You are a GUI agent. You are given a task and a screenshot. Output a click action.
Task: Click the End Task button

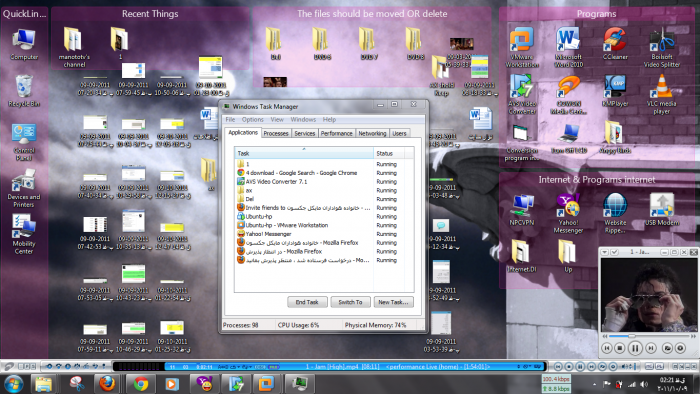tap(307, 302)
